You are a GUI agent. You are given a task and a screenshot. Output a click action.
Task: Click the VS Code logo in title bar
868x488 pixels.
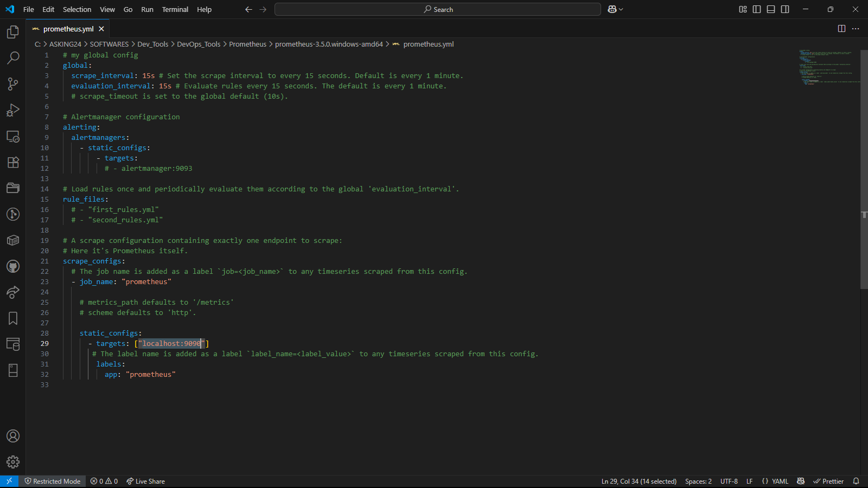(x=10, y=9)
